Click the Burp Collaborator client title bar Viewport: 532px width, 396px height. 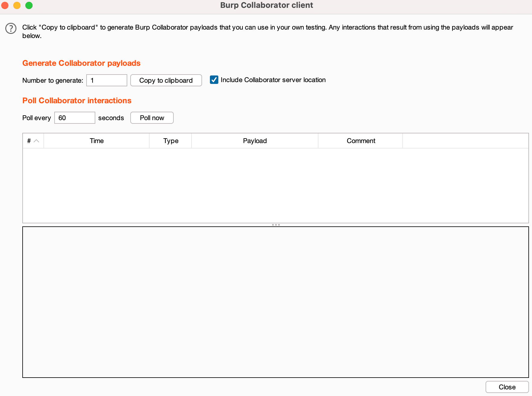pos(266,5)
